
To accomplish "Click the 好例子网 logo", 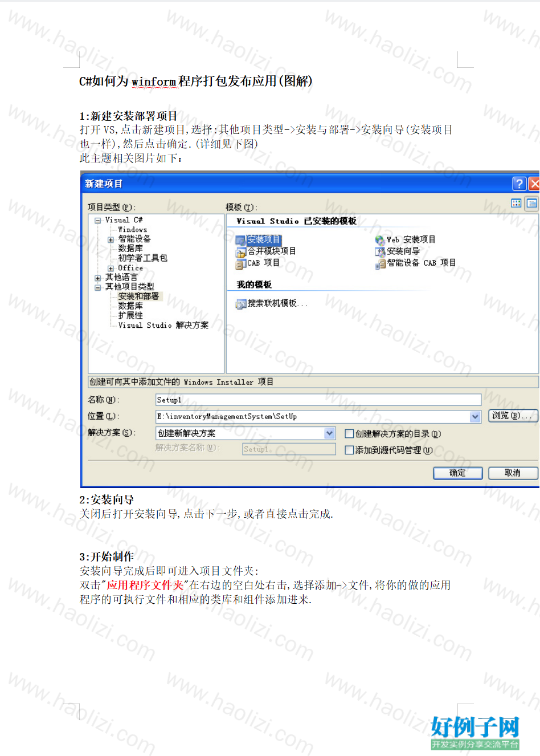I will click(x=476, y=733).
